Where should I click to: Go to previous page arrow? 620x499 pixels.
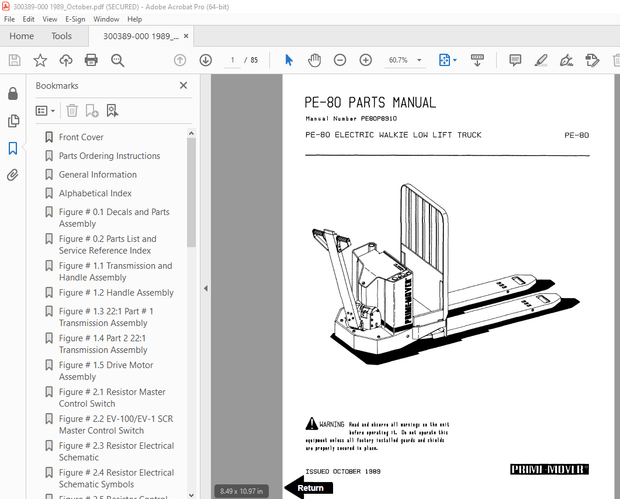180,60
